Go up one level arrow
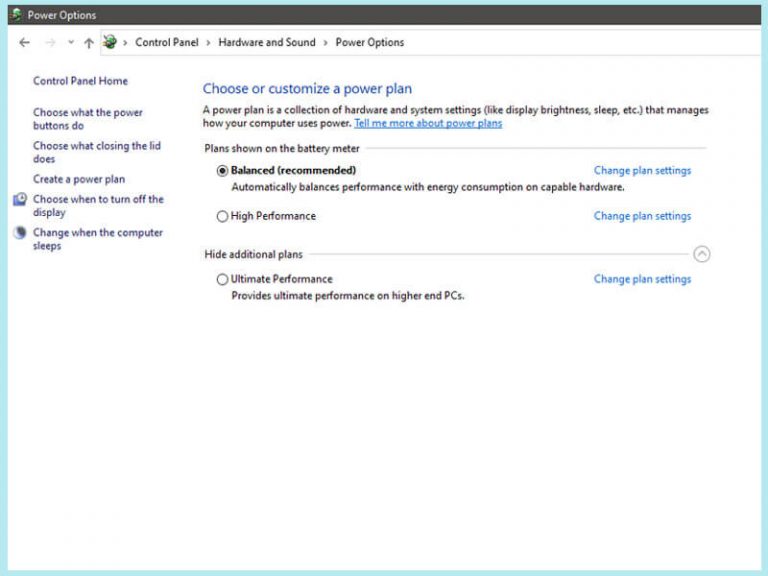This screenshot has width=768, height=576. (x=89, y=43)
